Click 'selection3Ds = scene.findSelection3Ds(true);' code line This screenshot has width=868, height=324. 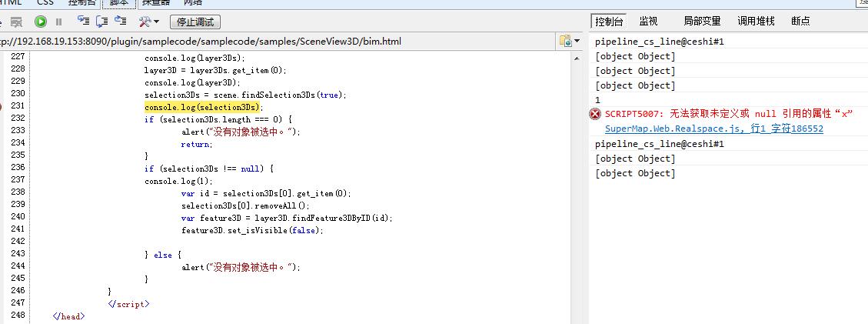coord(245,95)
